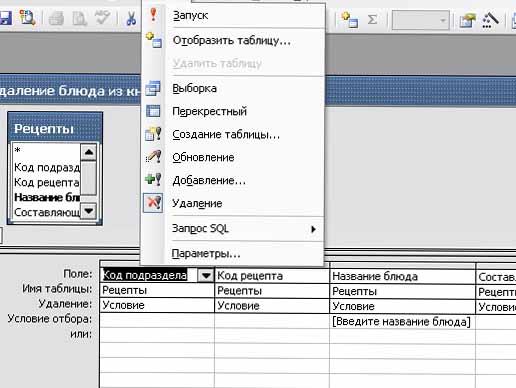The width and height of the screenshot is (516, 388).
Task: Select Отобразить таблицу... menu item
Action: point(233,40)
